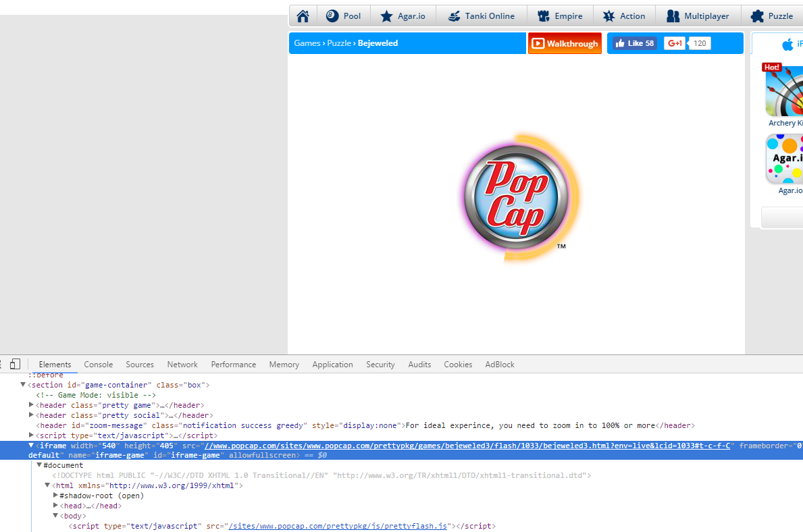Click the Facebook Like 58 button
Viewport: 803px width, 532px height.
pos(635,43)
